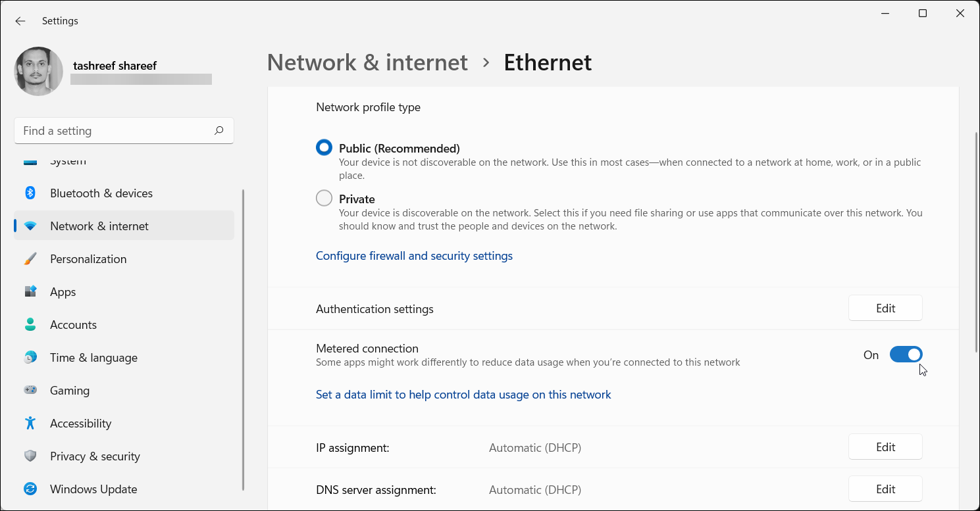Select the Private network profile radio button

pos(324,198)
